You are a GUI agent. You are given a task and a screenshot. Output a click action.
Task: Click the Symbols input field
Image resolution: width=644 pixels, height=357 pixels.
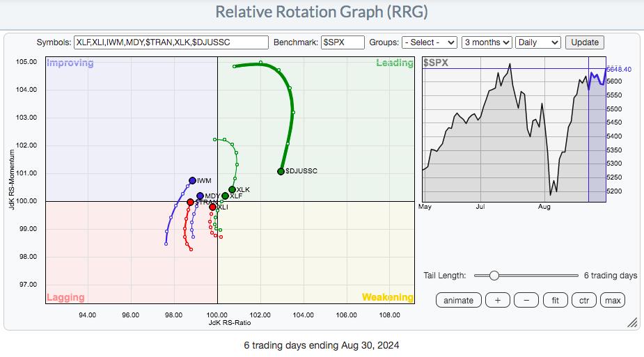pyautogui.click(x=171, y=42)
